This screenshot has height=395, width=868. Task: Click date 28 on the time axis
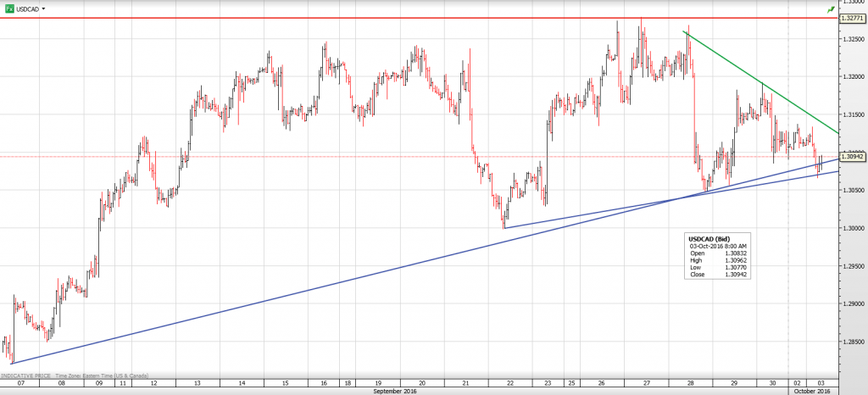(693, 383)
